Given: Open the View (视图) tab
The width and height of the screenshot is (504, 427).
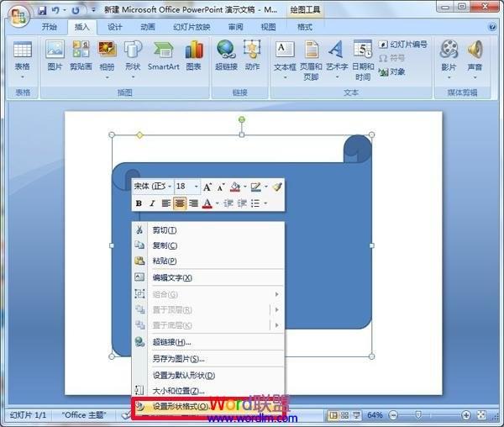Looking at the screenshot, I should click(x=269, y=27).
